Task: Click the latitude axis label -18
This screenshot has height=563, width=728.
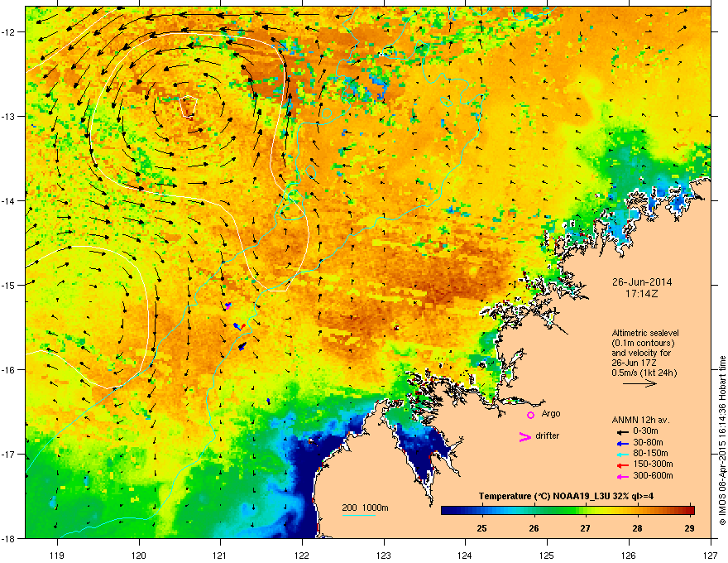Action: pyautogui.click(x=8, y=538)
